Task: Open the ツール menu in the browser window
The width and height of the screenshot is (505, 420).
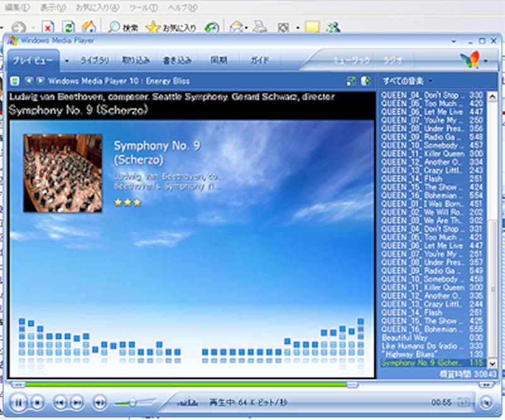Action: 144,8
